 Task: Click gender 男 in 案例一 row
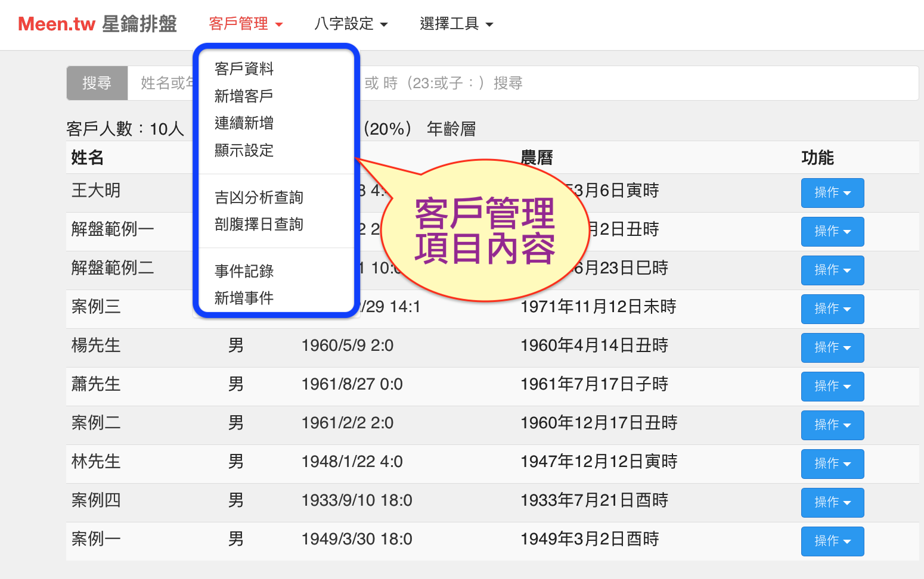236,539
